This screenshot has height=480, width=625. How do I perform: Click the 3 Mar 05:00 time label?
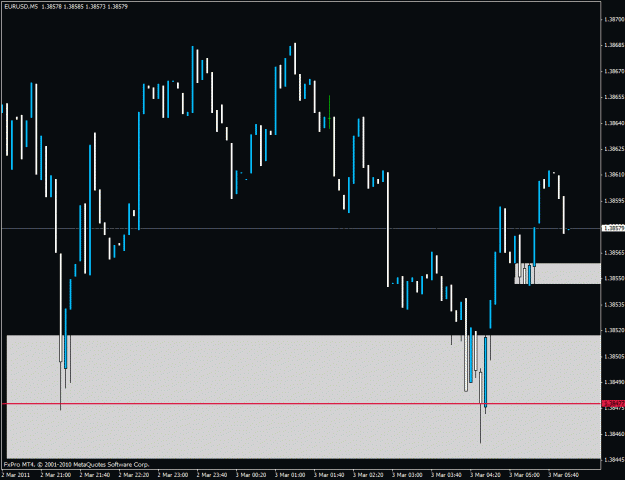[524, 475]
